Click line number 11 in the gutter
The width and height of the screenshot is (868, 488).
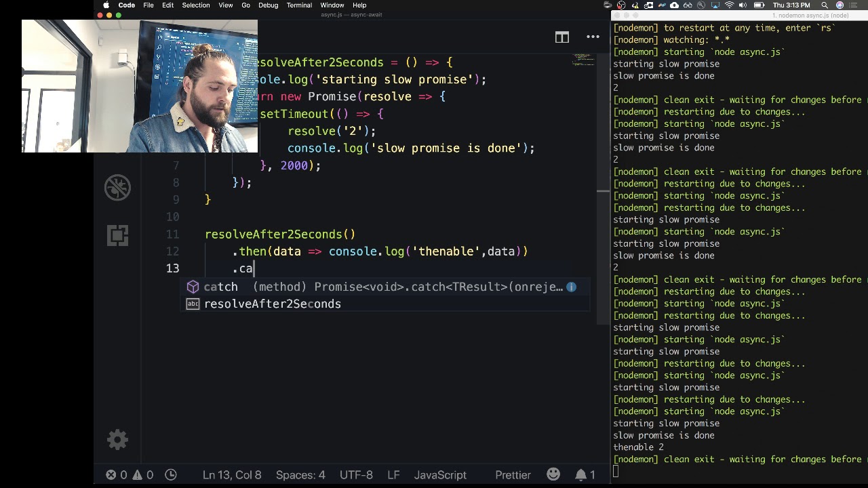[x=172, y=235]
